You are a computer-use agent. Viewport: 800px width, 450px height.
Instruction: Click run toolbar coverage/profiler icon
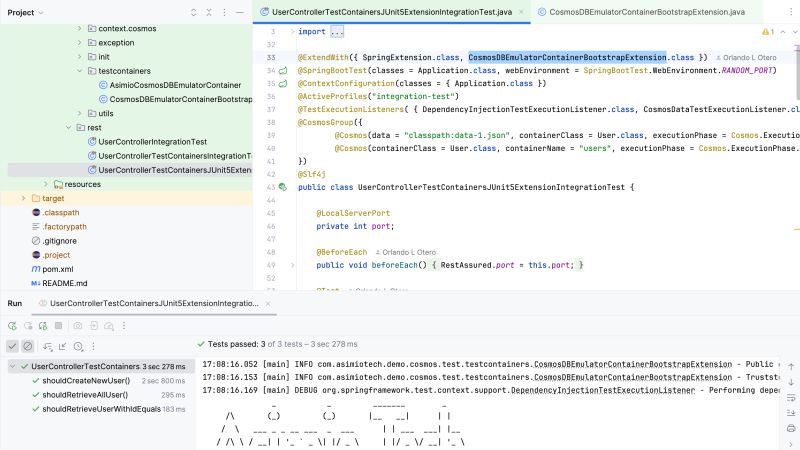pos(109,326)
